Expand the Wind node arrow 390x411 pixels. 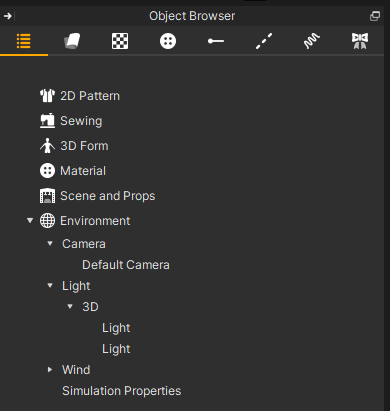pos(50,369)
